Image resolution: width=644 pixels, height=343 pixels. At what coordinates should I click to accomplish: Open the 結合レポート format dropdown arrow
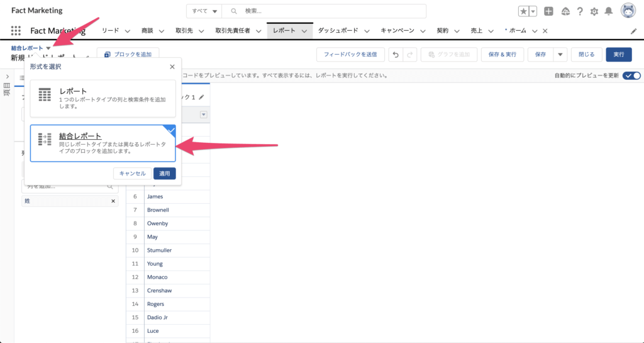coord(48,48)
